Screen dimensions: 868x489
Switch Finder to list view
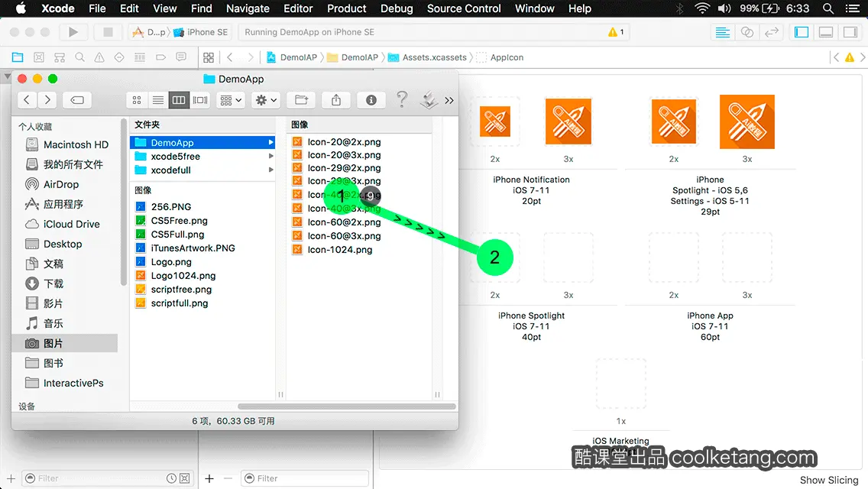tap(157, 100)
